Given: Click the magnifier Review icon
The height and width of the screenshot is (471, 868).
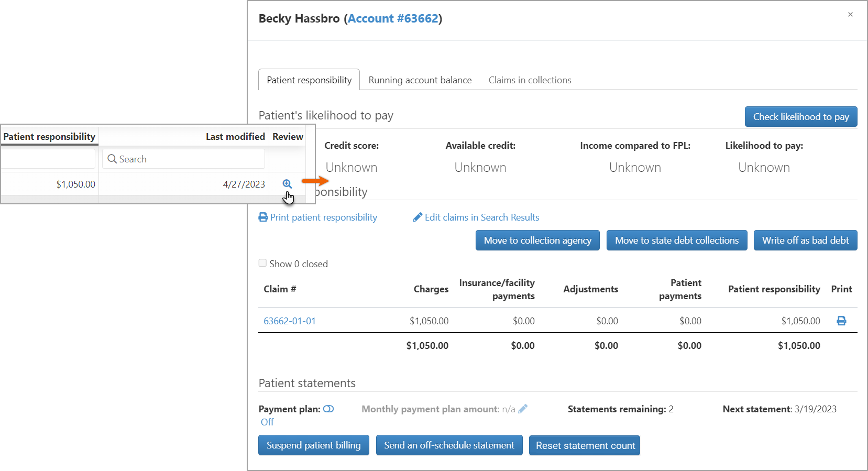Looking at the screenshot, I should pos(287,184).
